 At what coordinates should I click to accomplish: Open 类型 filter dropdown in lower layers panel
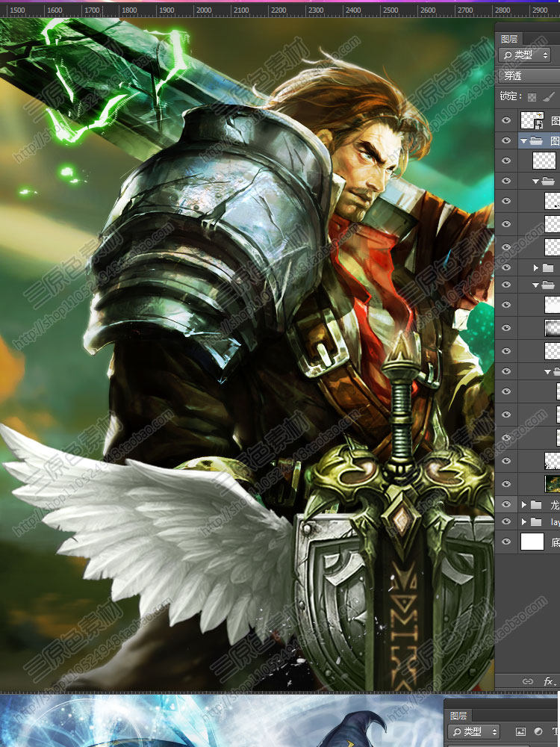pyautogui.click(x=473, y=731)
